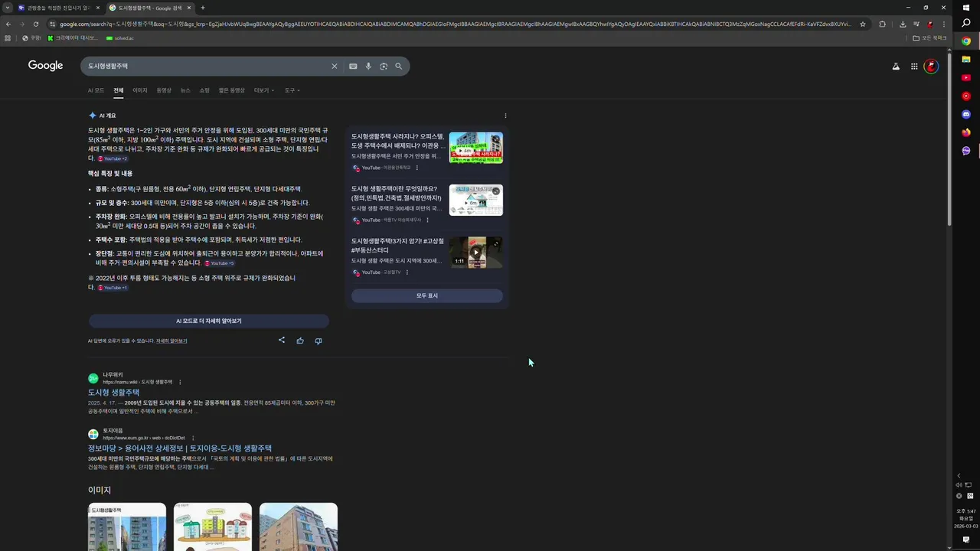This screenshot has width=980, height=551.
Task: Start voice search with the microphone icon
Action: tap(368, 67)
